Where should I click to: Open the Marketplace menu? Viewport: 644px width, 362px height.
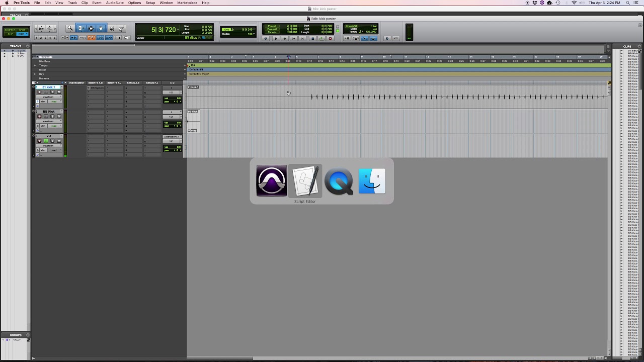(187, 3)
